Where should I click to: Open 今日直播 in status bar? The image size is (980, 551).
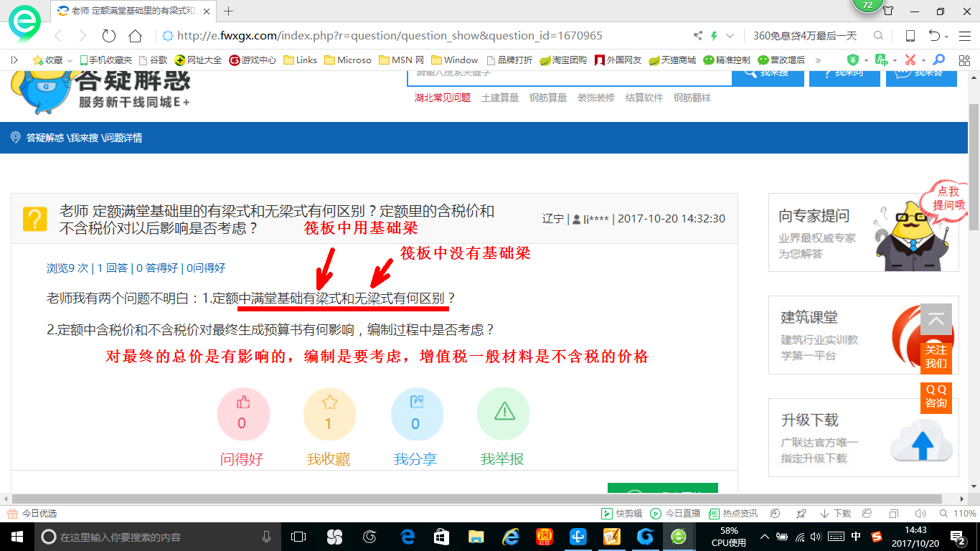pos(675,514)
